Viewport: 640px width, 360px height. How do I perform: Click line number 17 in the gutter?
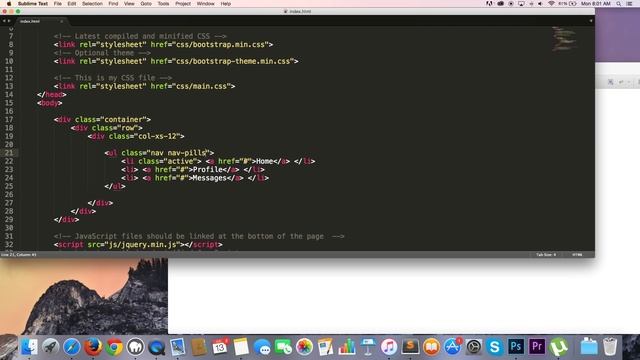point(9,120)
